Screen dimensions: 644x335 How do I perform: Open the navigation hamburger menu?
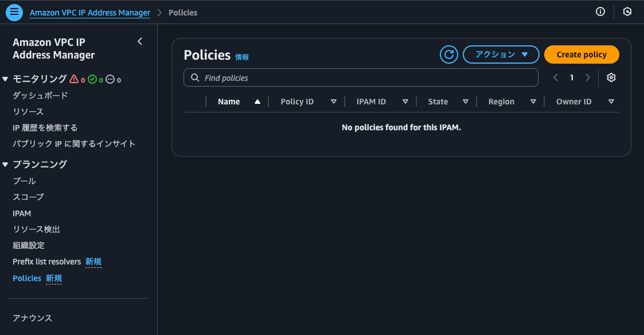point(14,11)
